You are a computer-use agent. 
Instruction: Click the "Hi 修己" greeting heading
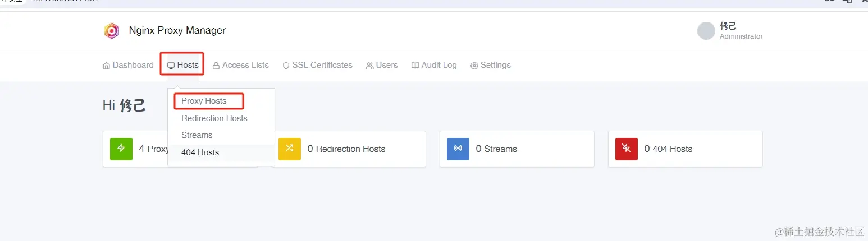tap(124, 105)
